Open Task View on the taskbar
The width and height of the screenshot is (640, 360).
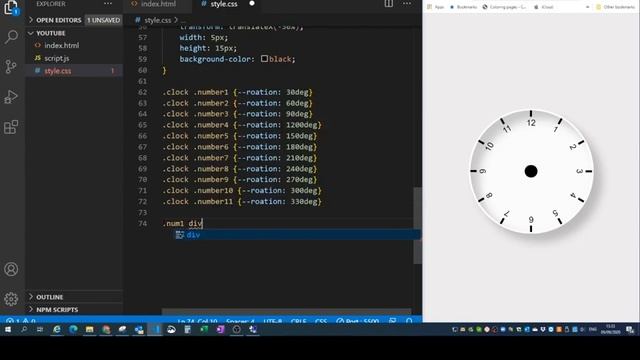(x=40, y=329)
